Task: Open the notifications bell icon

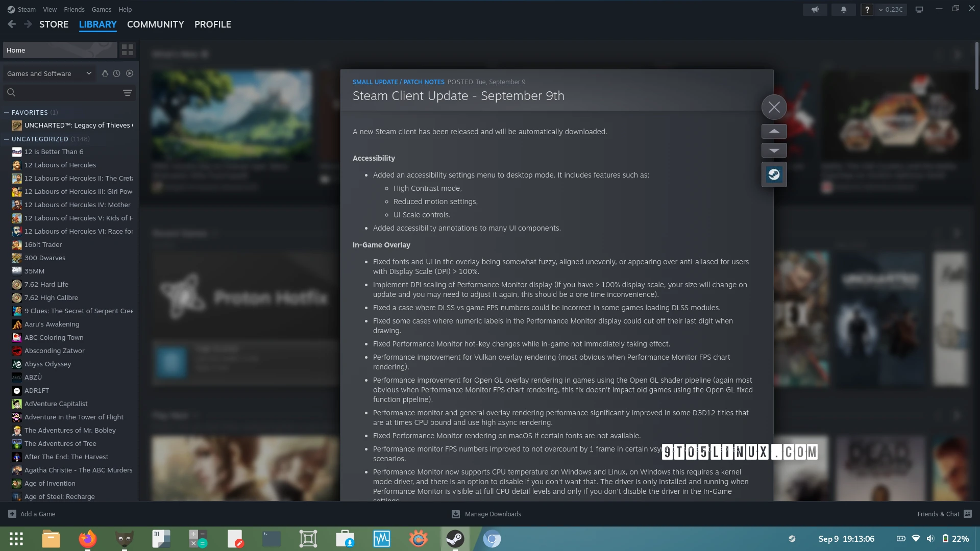Action: tap(843, 9)
